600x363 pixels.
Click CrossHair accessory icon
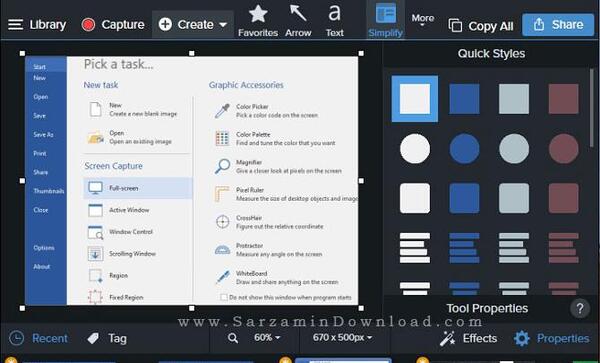(222, 222)
